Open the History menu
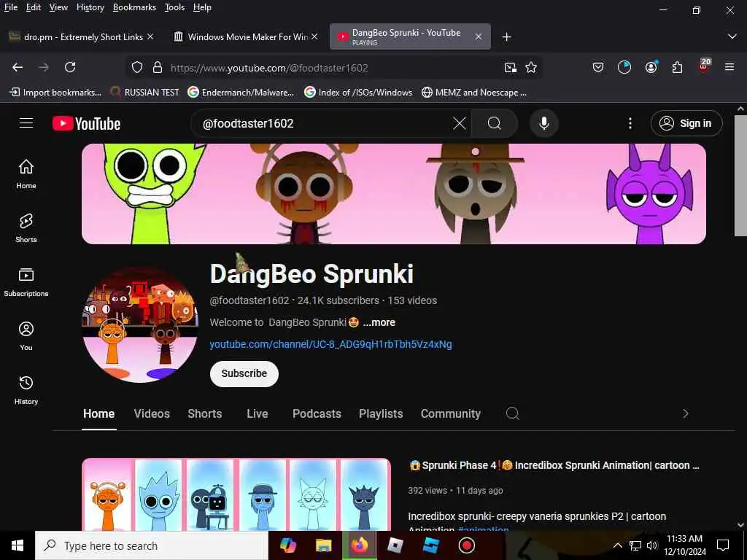Image resolution: width=747 pixels, height=560 pixels. click(x=90, y=7)
